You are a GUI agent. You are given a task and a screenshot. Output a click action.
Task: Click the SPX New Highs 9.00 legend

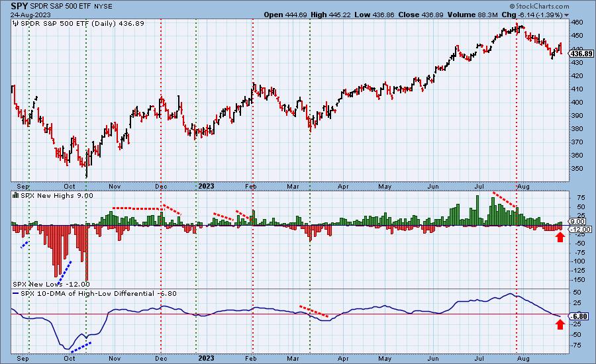(x=57, y=195)
